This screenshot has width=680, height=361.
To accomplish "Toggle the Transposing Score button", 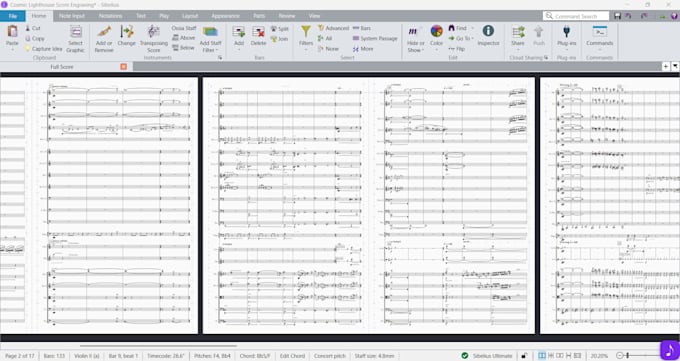I will point(154,38).
